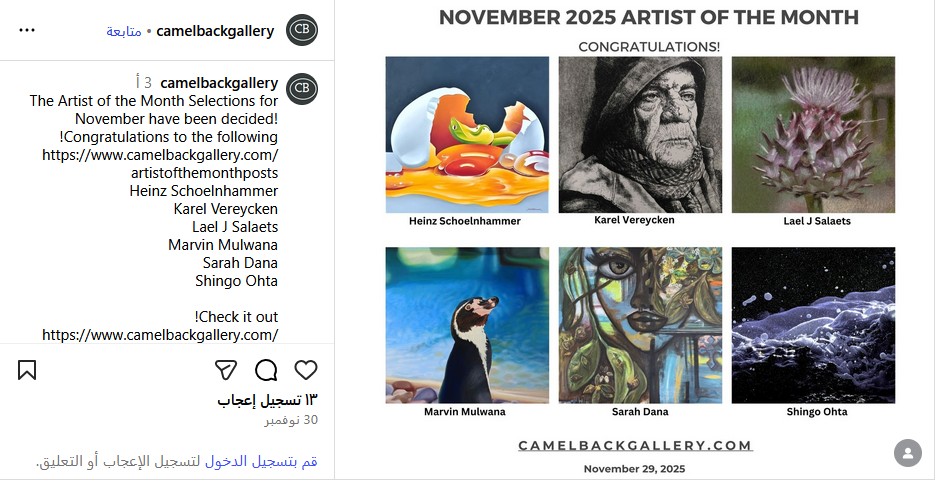The width and height of the screenshot is (937, 492).
Task: View tagged people via the user icon on the image
Action: point(907,453)
